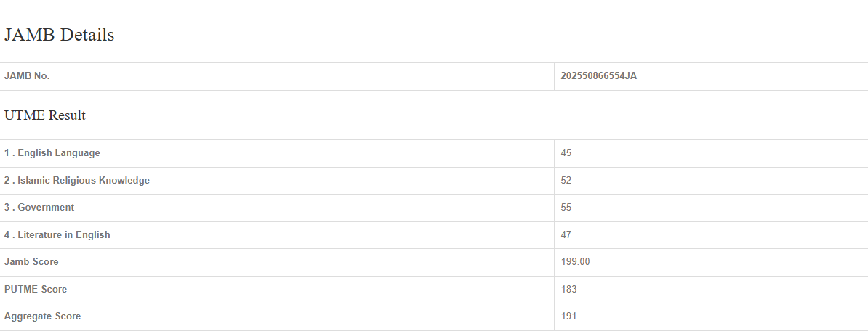Image resolution: width=868 pixels, height=331 pixels.
Task: Click the numeral 3 before Government
Action: tap(7, 208)
